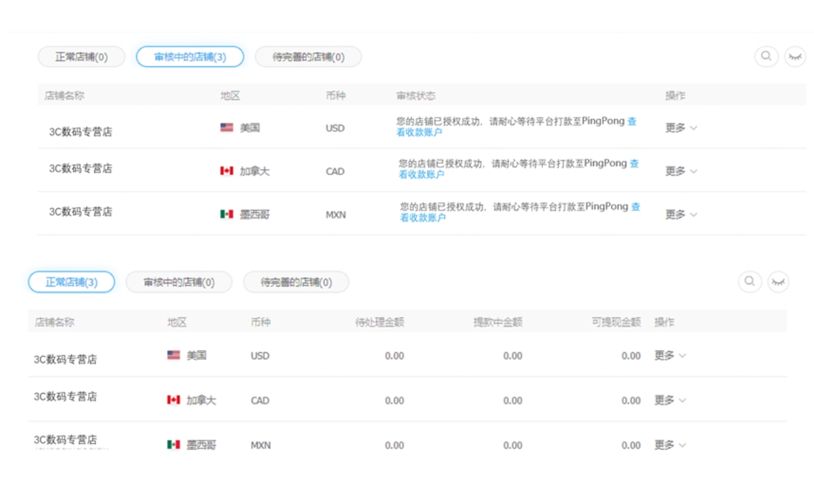Image resolution: width=814 pixels, height=504 pixels.
Task: Click the US flag in balances table
Action: [173, 355]
